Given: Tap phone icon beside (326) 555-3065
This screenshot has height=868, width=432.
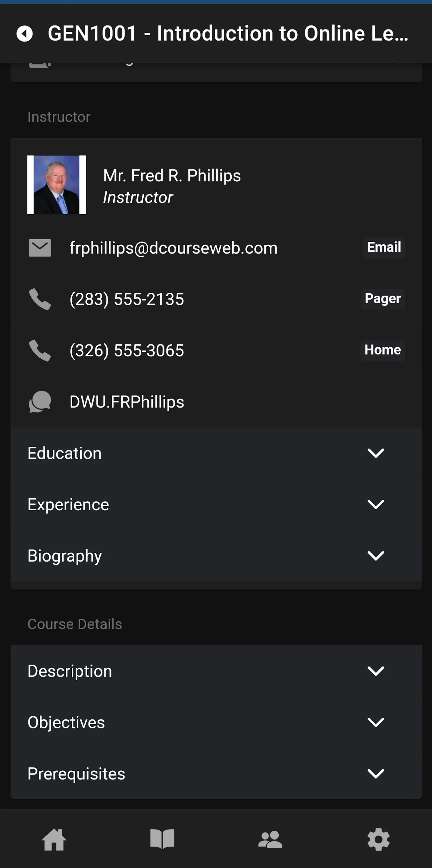Looking at the screenshot, I should 40,351.
